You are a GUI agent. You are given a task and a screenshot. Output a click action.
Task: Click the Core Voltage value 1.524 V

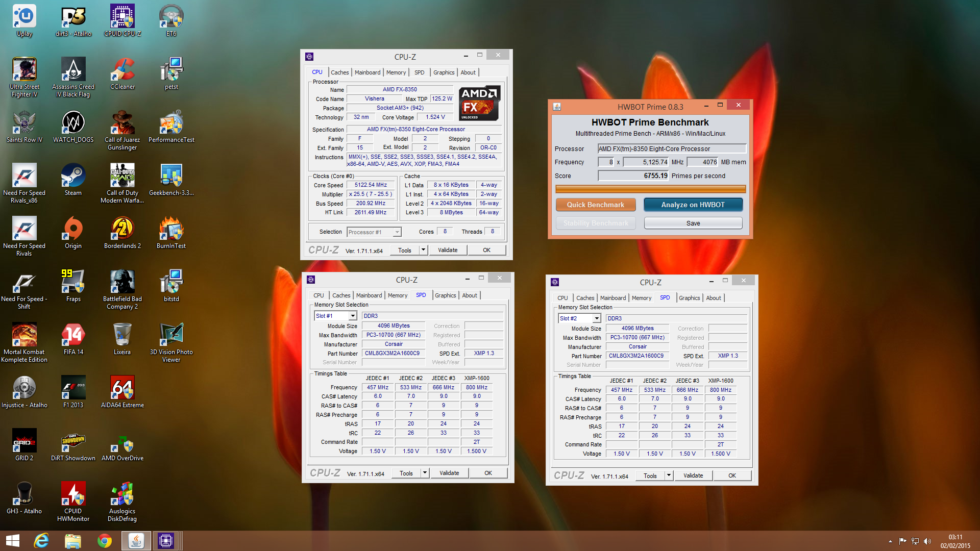pos(435,117)
